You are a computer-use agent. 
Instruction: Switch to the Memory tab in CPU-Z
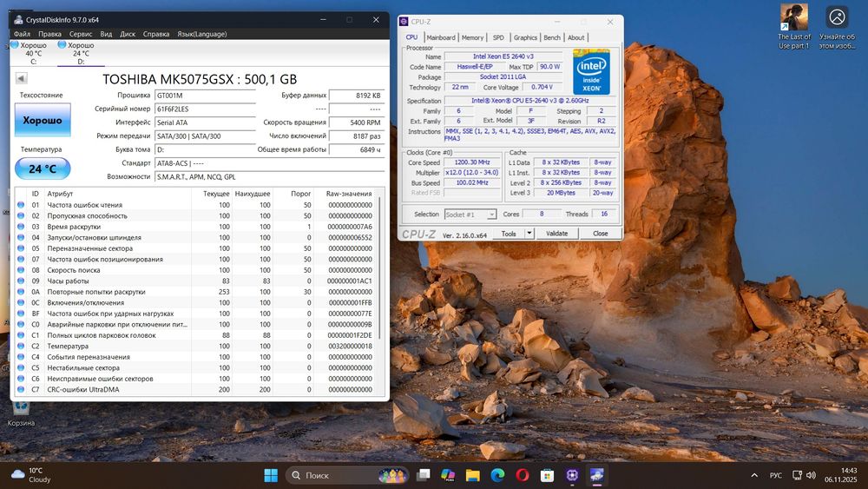coord(472,37)
